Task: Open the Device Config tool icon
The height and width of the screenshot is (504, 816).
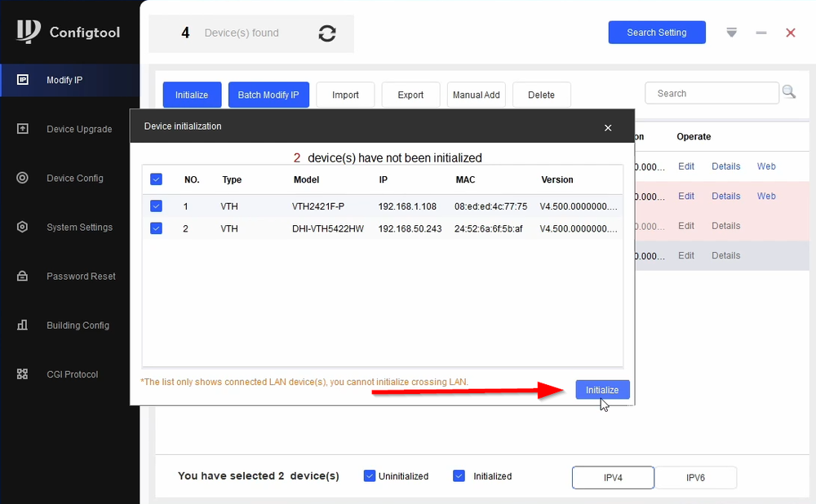Action: [22, 178]
